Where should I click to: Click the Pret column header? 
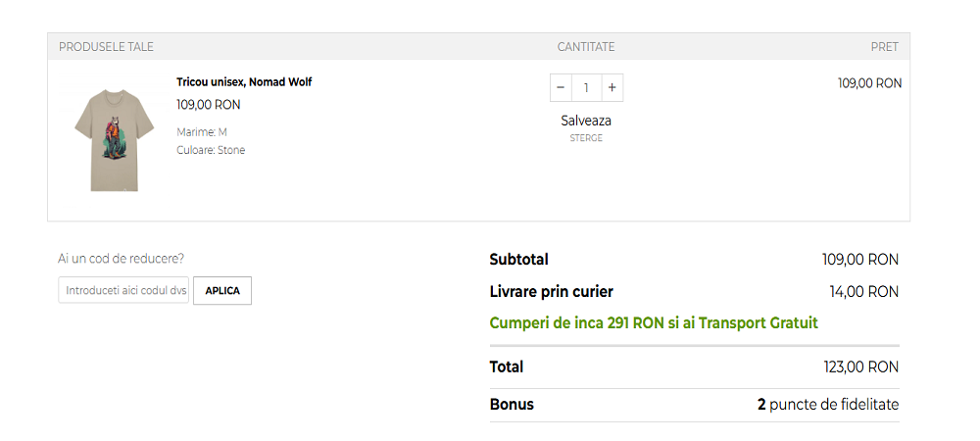tap(884, 47)
